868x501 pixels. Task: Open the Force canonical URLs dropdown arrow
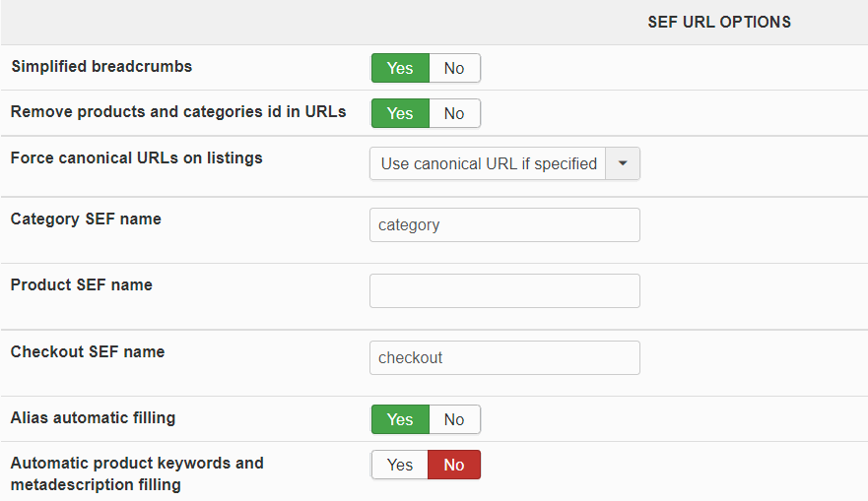[x=623, y=163]
